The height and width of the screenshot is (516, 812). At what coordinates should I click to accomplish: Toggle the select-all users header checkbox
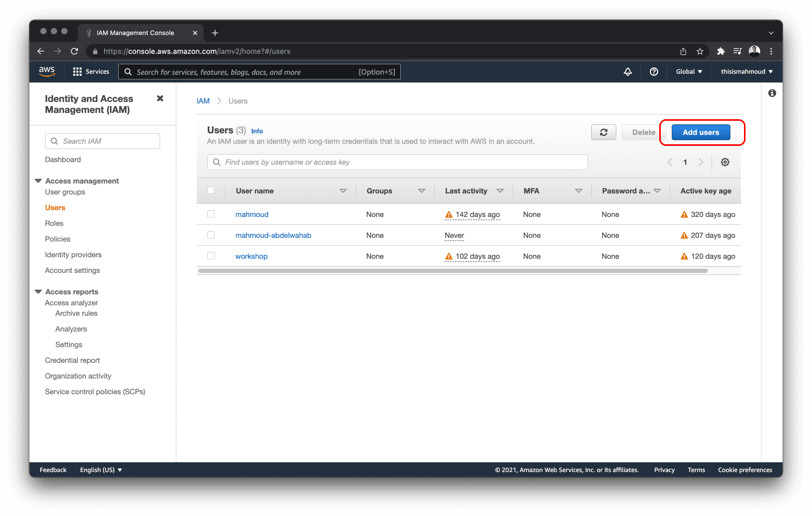pos(211,190)
